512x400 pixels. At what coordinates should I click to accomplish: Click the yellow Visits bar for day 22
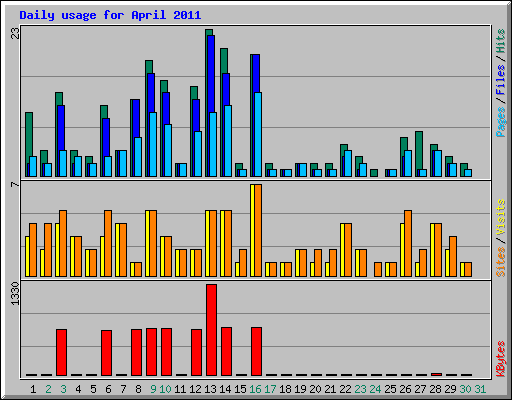pyautogui.click(x=342, y=250)
